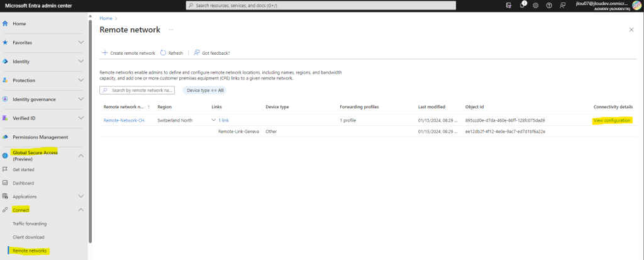644x260 pixels.
Task: Click the Home breadcrumb link
Action: 106,18
